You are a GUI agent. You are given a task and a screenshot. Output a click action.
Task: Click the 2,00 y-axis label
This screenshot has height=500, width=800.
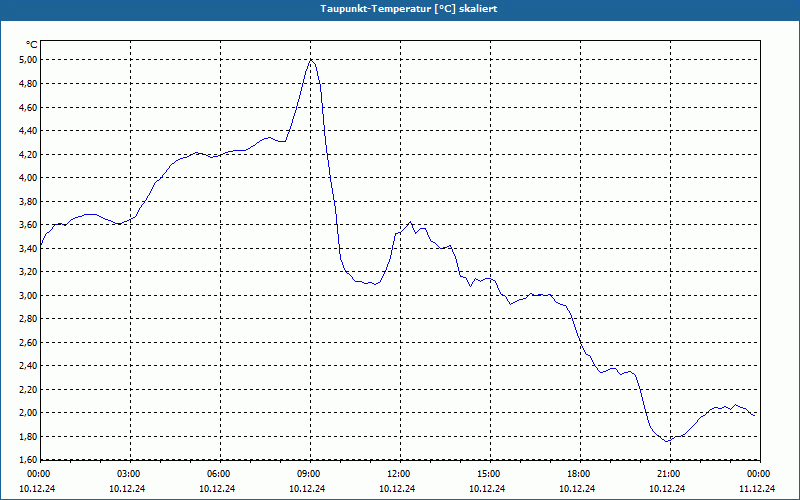(29, 413)
